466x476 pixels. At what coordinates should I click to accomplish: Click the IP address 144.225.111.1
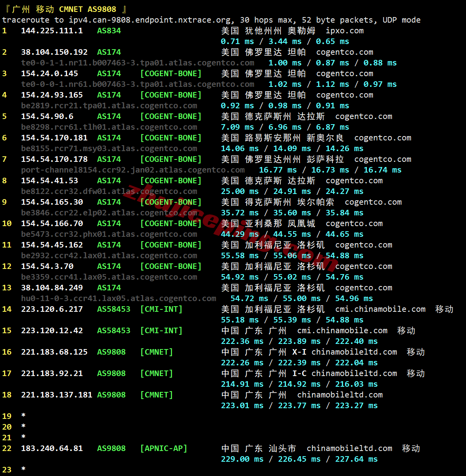[52, 31]
